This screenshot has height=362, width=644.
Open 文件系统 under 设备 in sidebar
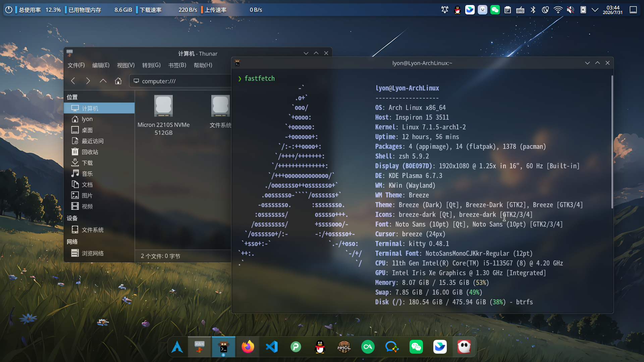99,230
